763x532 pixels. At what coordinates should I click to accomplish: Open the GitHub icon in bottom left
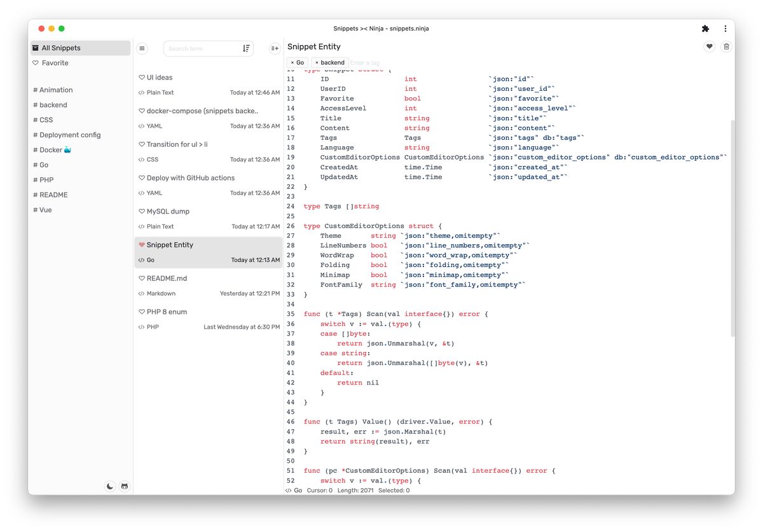tap(125, 486)
